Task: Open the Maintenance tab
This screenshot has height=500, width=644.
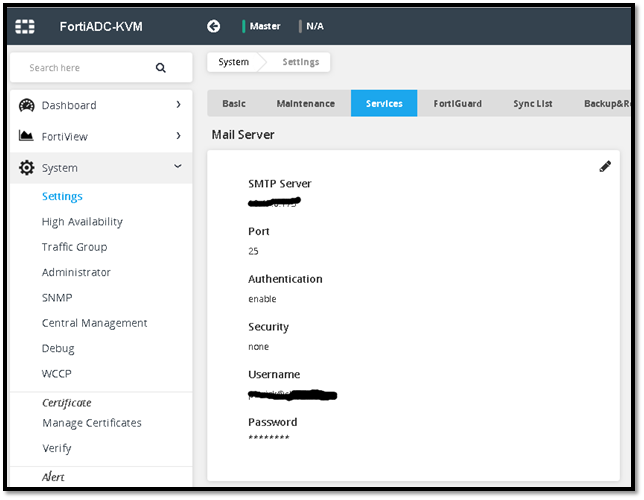Action: [x=305, y=104]
